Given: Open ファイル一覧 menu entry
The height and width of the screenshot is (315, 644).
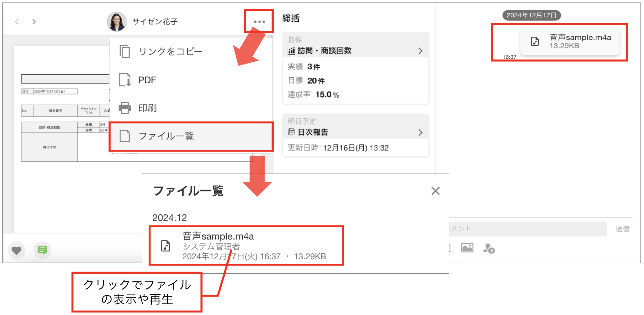Looking at the screenshot, I should point(191,136).
